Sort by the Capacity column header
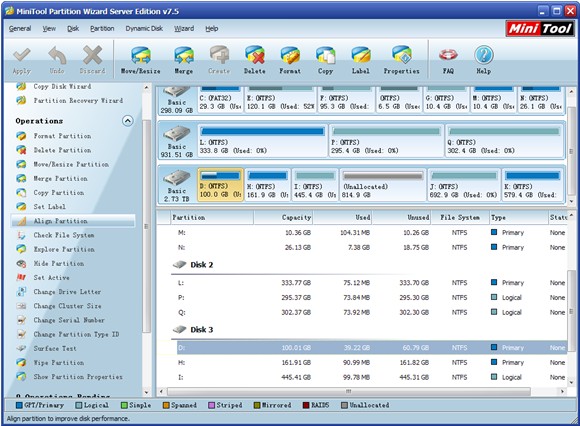This screenshot has width=580, height=426. tap(284, 217)
